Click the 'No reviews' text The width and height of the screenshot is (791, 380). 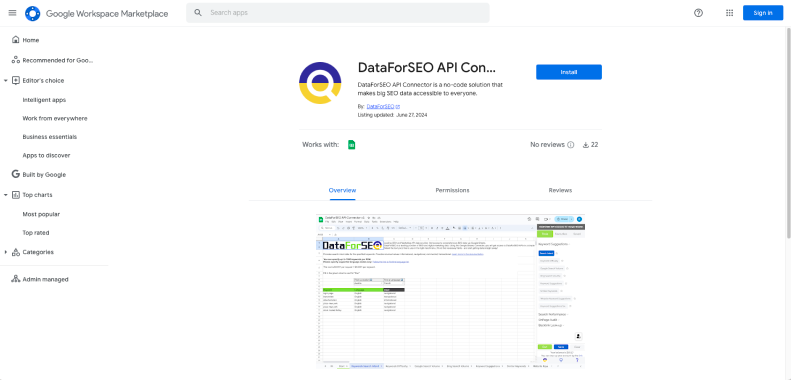coord(547,145)
